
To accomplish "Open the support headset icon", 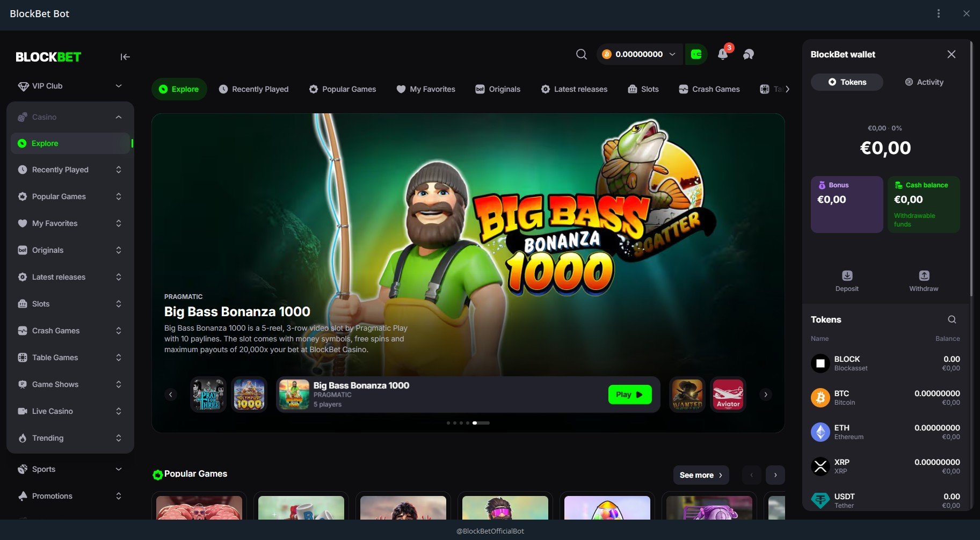I will [749, 54].
